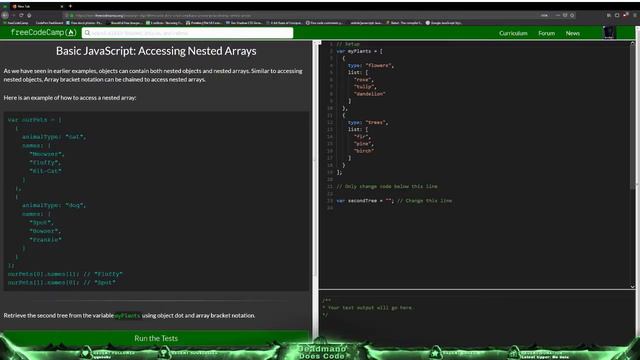Go back using the browser back arrow
This screenshot has height=360, width=640.
coord(5,15)
